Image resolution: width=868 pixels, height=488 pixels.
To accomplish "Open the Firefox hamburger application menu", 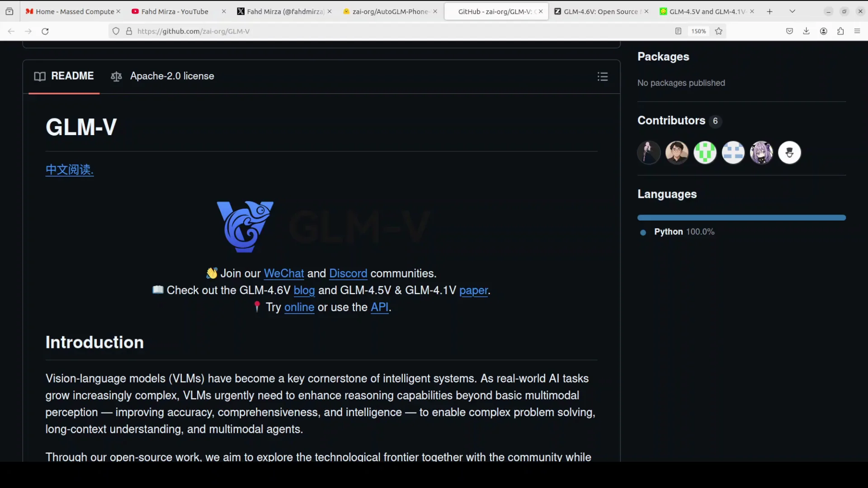I will click(857, 31).
